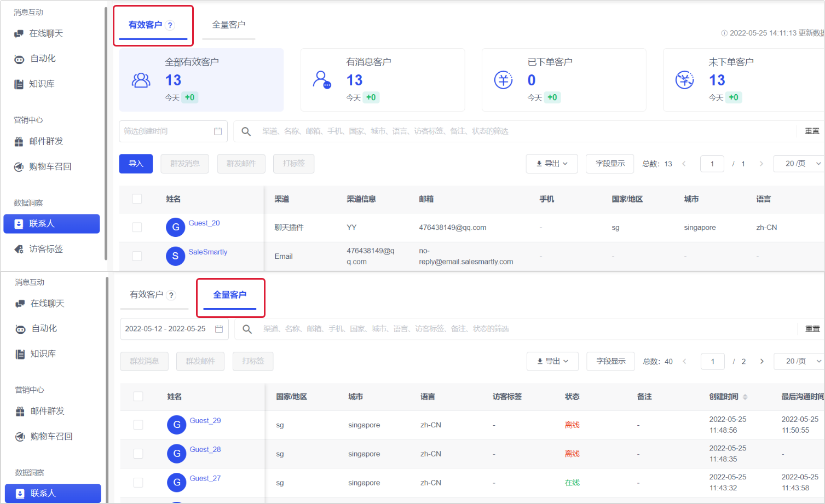825x504 pixels.
Task: Click previous-page arrow beside 总数 13 pagination
Action: [x=684, y=164]
